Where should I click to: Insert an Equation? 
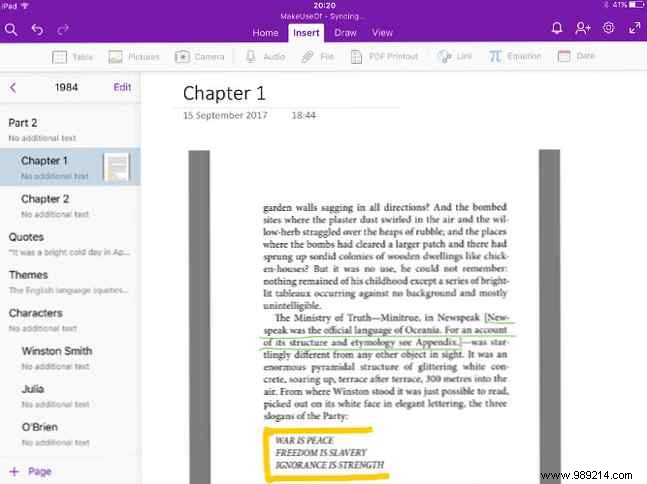[515, 56]
